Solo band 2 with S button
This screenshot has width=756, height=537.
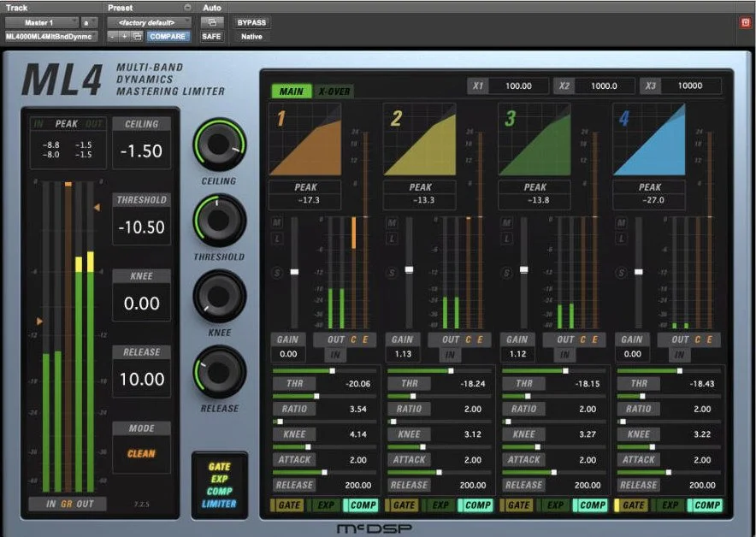tap(392, 273)
